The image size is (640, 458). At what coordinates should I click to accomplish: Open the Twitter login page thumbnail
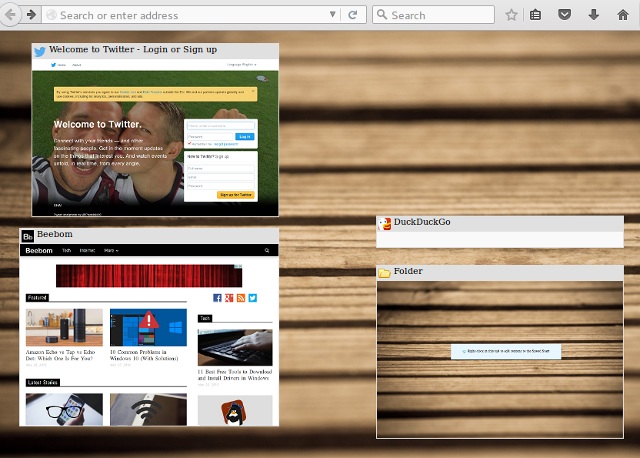tap(155, 138)
